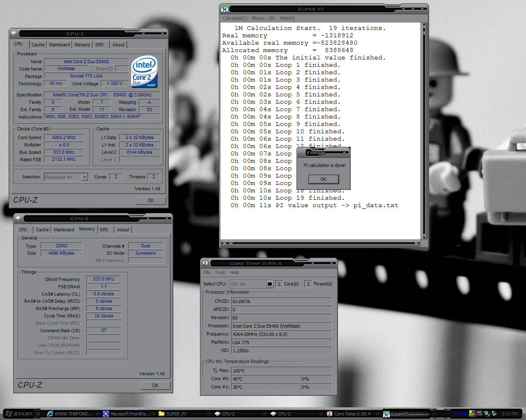Select the Memory tab in upper CPU-Z
Screen dimensions: 526x420
pos(83,45)
